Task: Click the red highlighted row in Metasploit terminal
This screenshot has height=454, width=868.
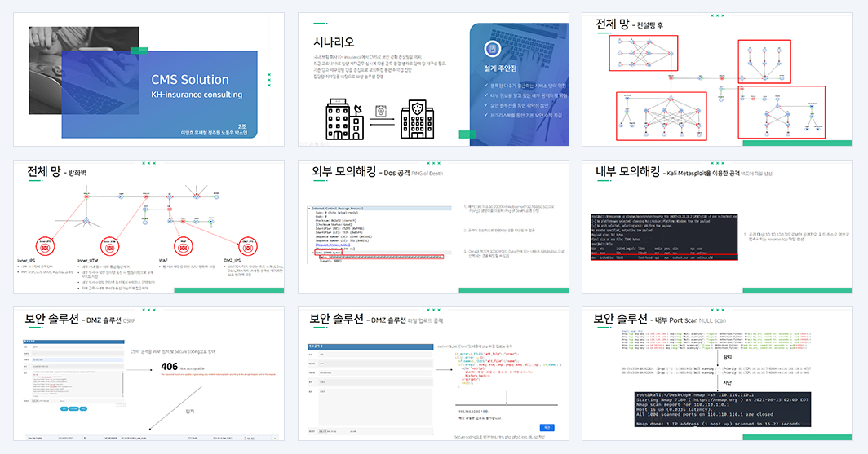Action: click(x=664, y=258)
